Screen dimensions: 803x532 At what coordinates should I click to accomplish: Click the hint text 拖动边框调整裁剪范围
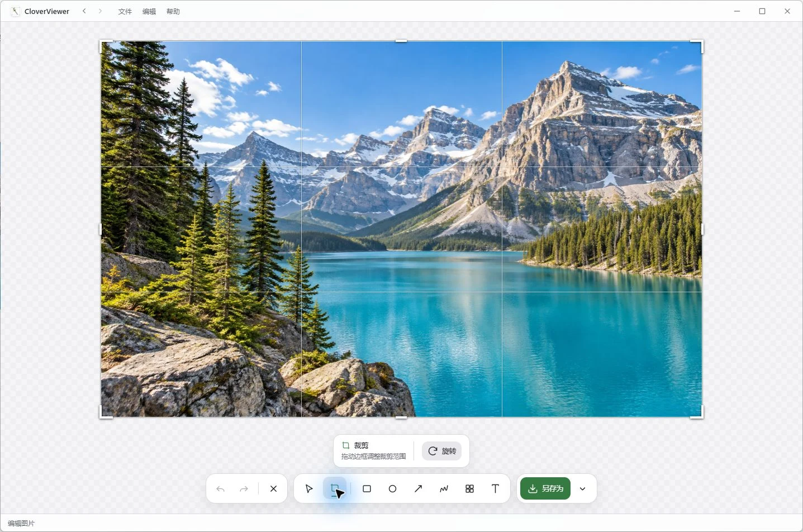coord(373,457)
